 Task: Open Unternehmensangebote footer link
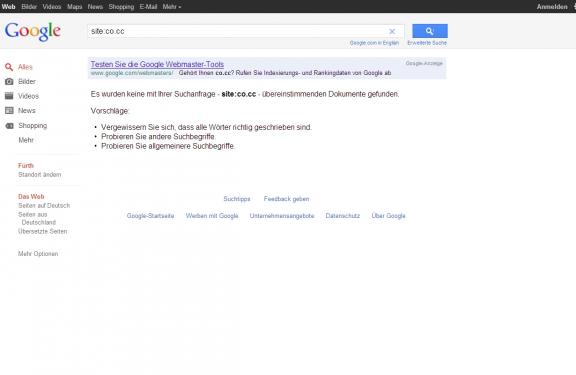282,216
